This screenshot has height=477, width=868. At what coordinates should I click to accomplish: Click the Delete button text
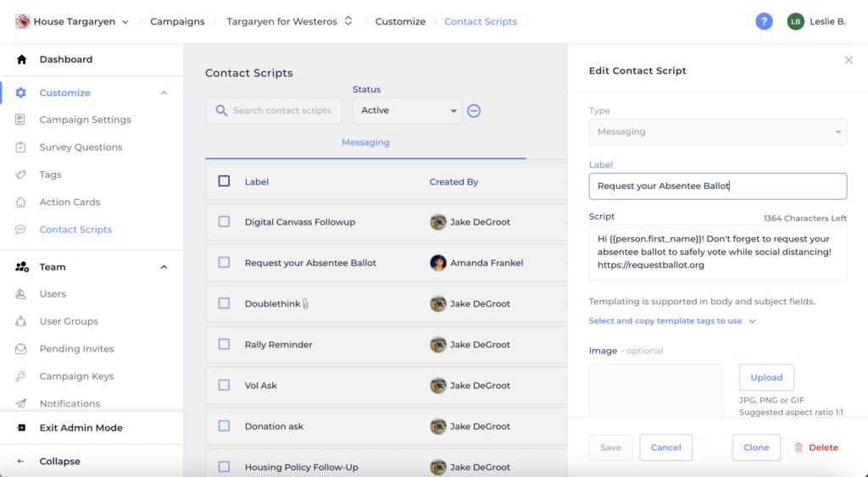point(823,447)
